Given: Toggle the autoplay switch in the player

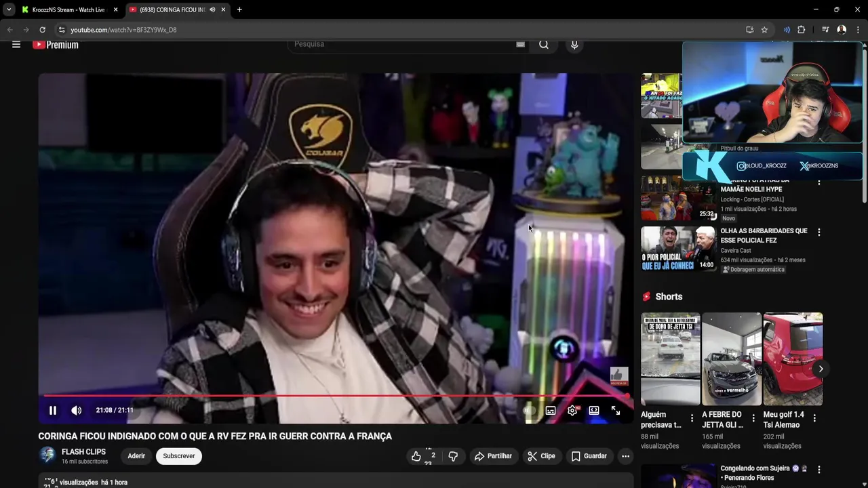Looking at the screenshot, I should click(530, 410).
